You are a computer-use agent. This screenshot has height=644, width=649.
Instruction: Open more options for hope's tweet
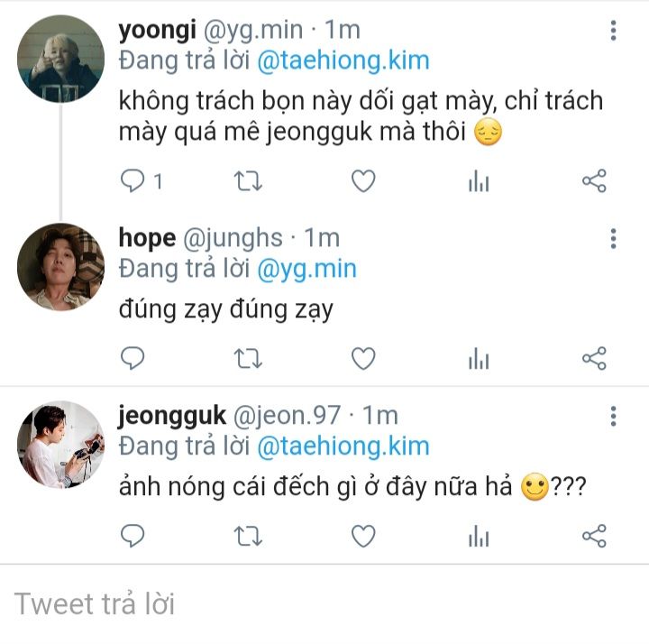pyautogui.click(x=613, y=239)
